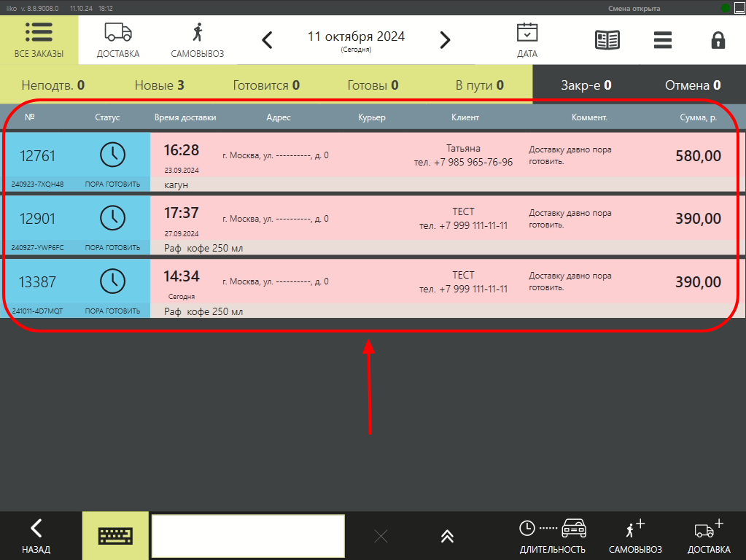Go to previous day with left arrow
This screenshot has height=560, width=746.
(x=268, y=40)
